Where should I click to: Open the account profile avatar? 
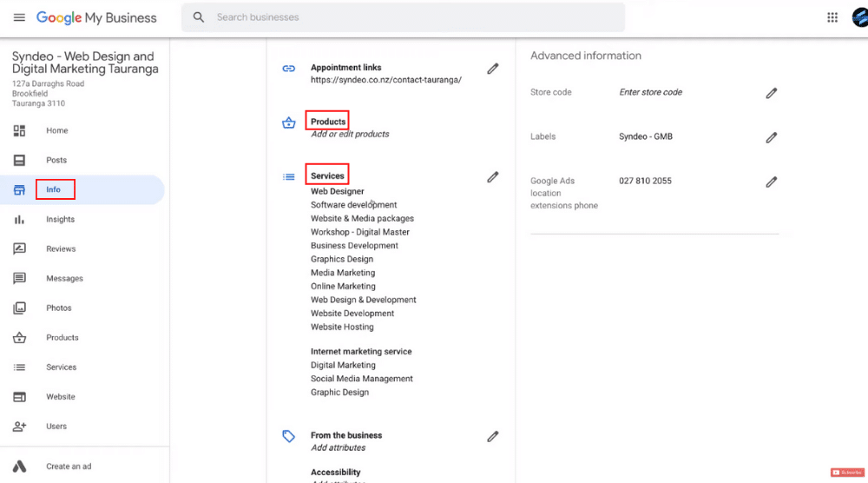(x=860, y=17)
